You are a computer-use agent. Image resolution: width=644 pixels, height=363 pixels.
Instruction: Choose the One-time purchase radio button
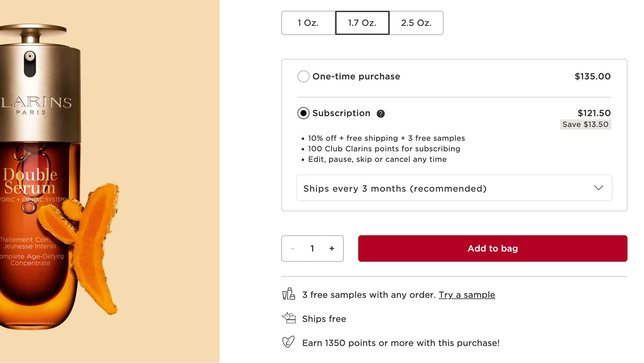(x=303, y=76)
